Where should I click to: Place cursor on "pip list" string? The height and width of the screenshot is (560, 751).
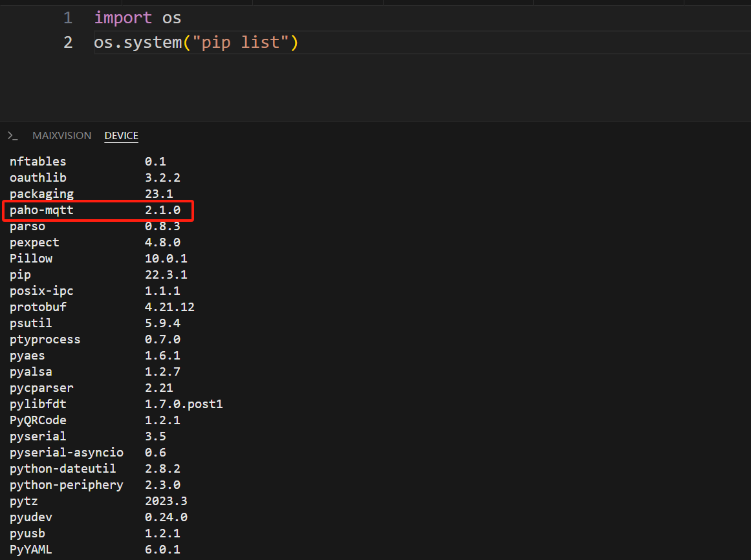click(242, 43)
